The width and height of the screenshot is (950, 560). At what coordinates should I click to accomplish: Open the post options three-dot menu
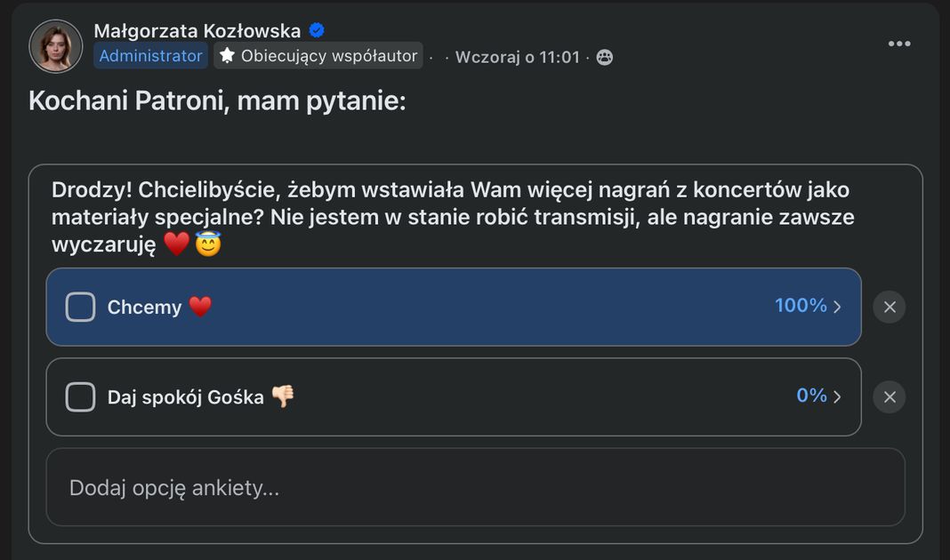coord(899,44)
